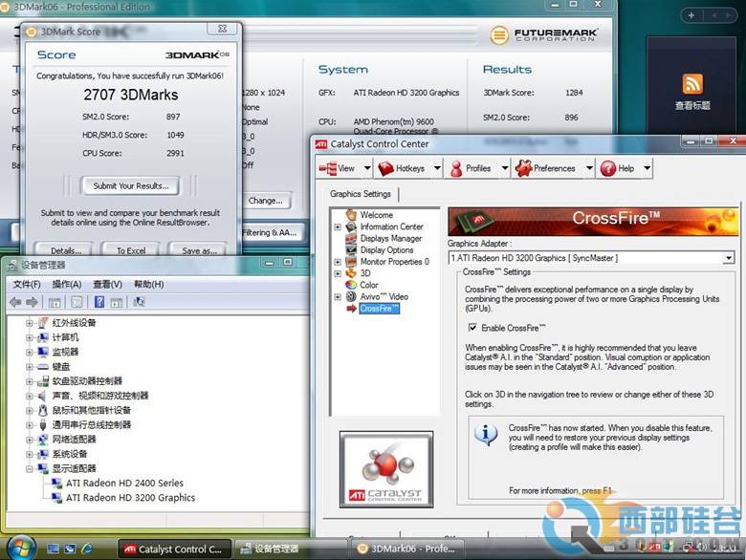Switch to 3DMark06 taskbar button

click(x=407, y=549)
